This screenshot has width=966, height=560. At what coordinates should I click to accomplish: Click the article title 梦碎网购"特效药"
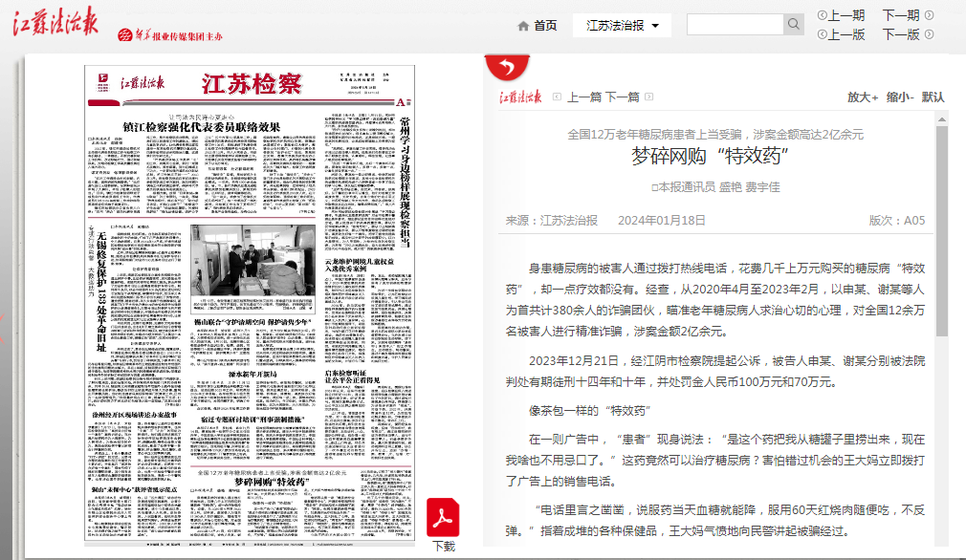(711, 157)
